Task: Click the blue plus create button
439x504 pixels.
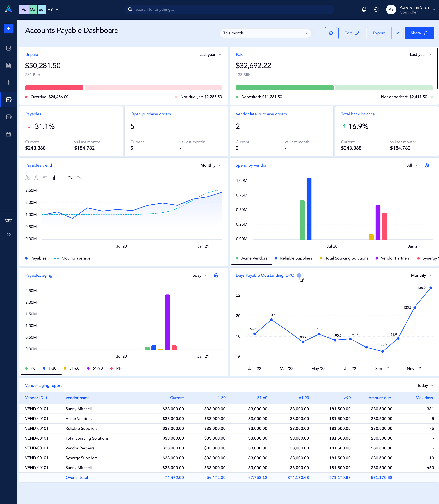Action: (9, 29)
